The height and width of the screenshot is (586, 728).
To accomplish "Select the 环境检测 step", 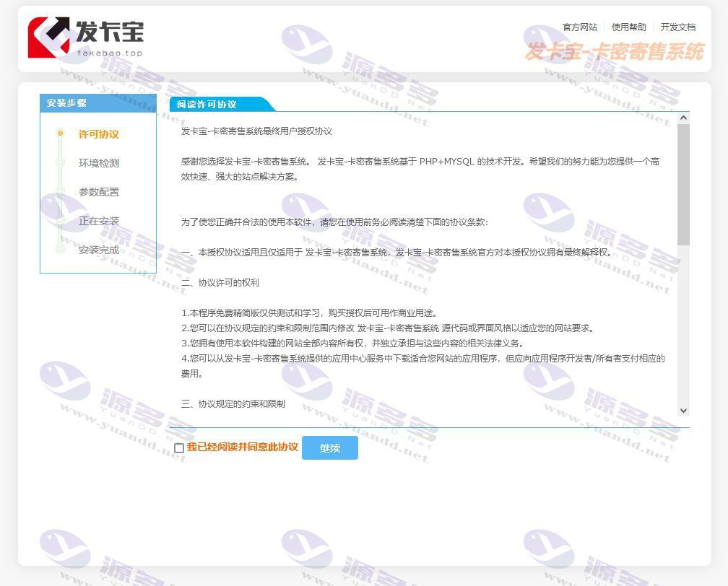I will [98, 163].
